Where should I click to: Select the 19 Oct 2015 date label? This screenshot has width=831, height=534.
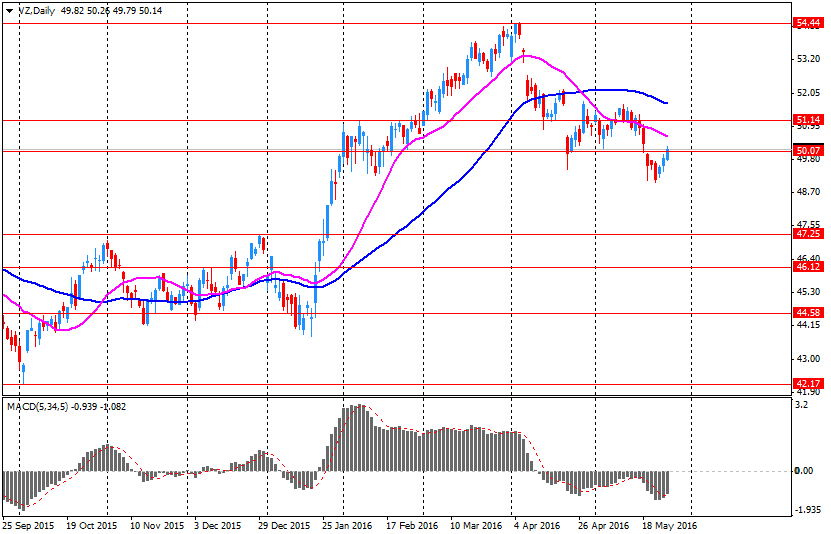(92, 526)
